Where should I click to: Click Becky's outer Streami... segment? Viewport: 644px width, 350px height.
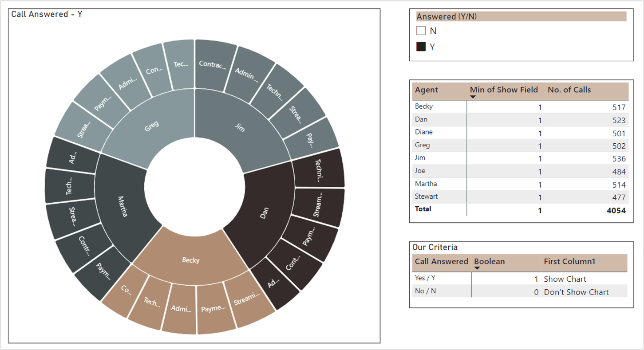pyautogui.click(x=247, y=299)
